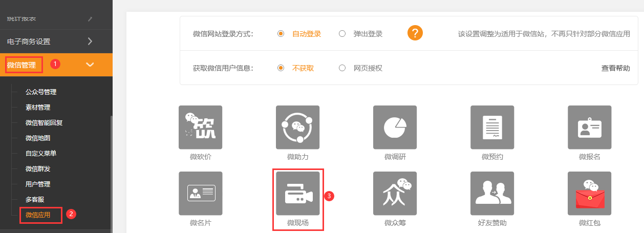Open the 微名片 card icon

tap(200, 193)
